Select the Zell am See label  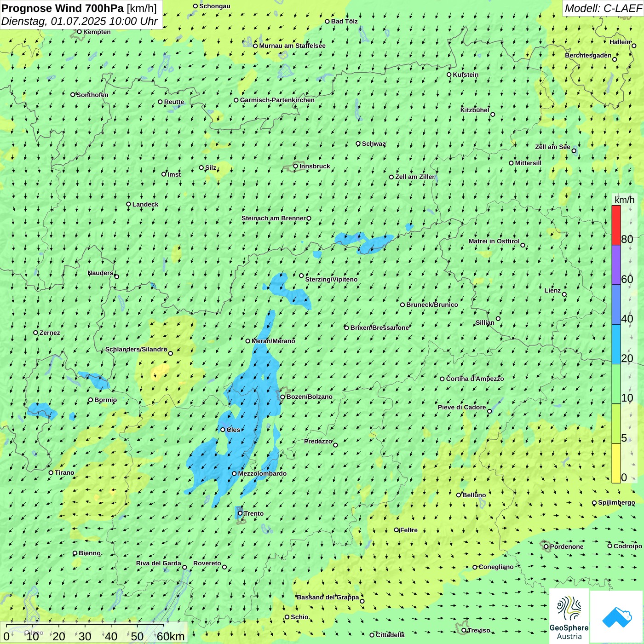pos(552,147)
